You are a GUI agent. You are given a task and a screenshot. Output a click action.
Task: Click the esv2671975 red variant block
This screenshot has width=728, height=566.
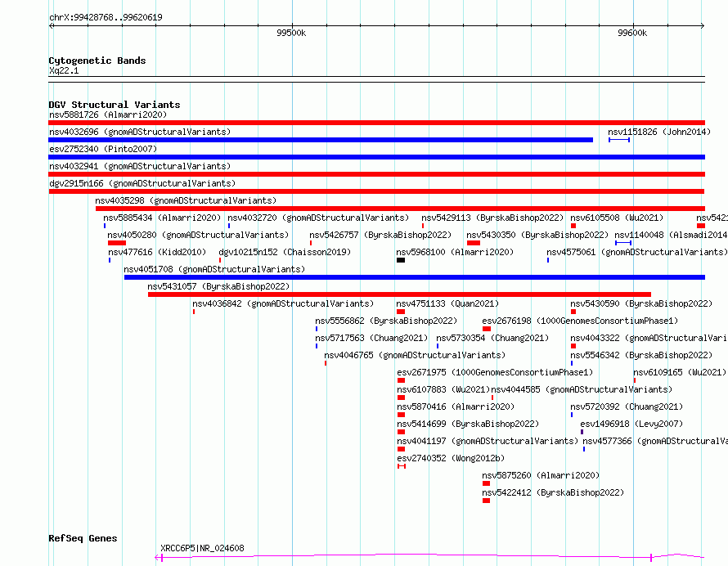click(x=401, y=380)
